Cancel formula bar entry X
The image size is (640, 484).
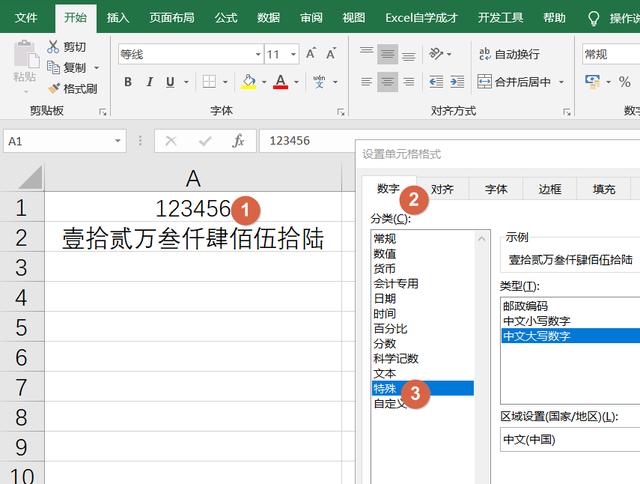tap(171, 141)
